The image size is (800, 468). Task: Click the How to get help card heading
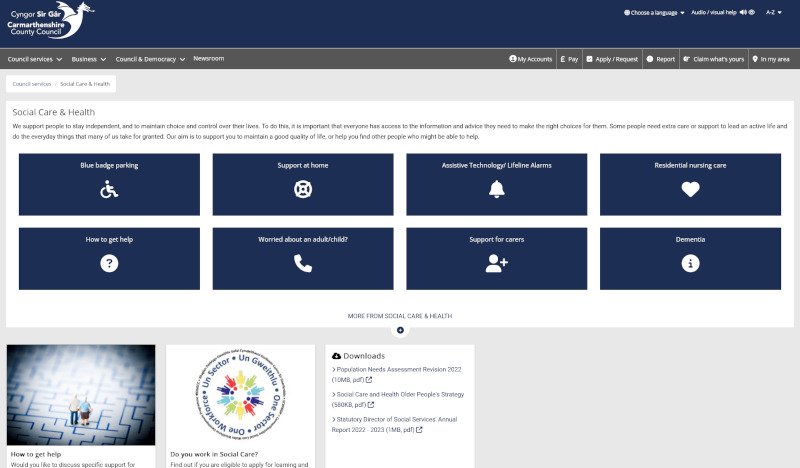(x=36, y=454)
